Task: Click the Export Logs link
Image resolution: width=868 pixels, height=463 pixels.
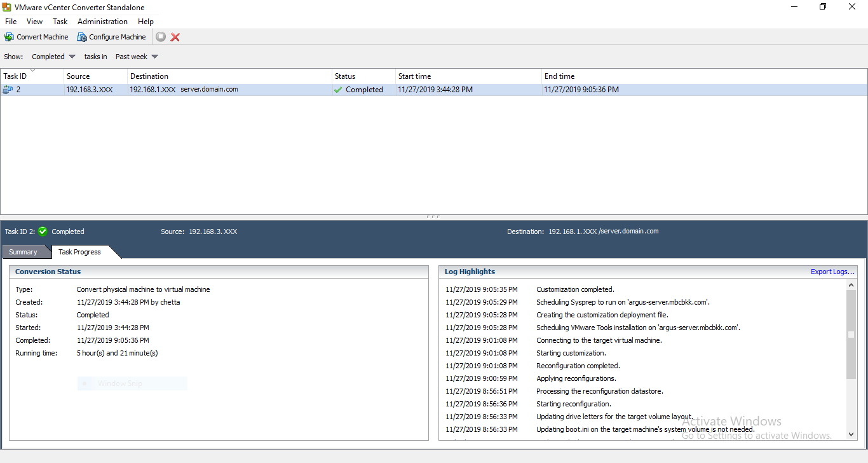Action: (x=832, y=272)
